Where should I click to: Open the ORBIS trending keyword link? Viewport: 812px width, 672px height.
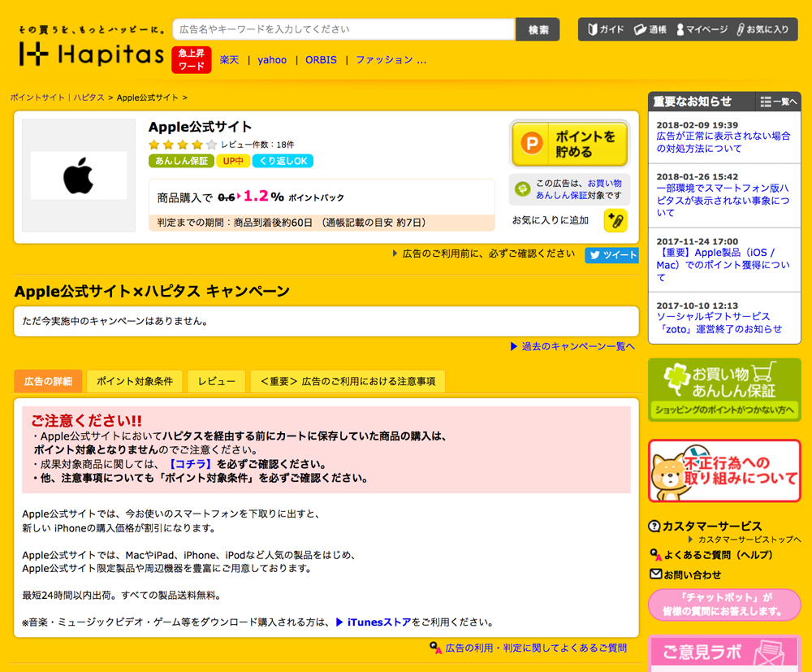[x=321, y=60]
